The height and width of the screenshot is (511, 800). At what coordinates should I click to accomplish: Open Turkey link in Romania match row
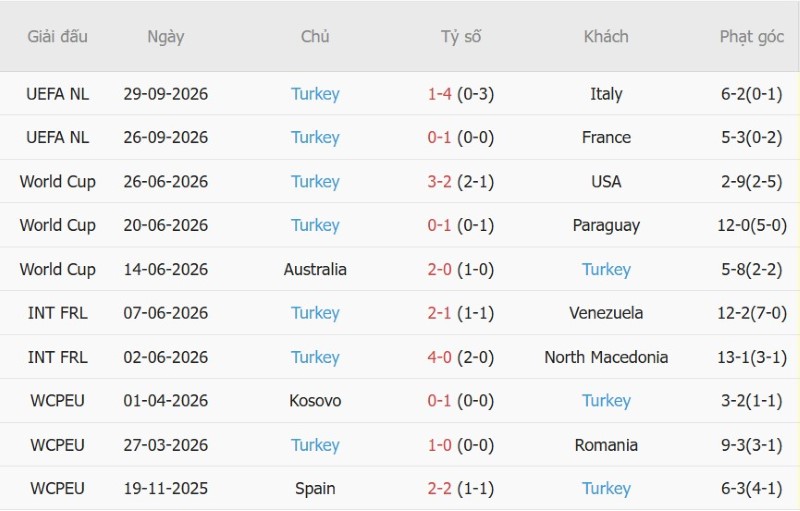315,445
